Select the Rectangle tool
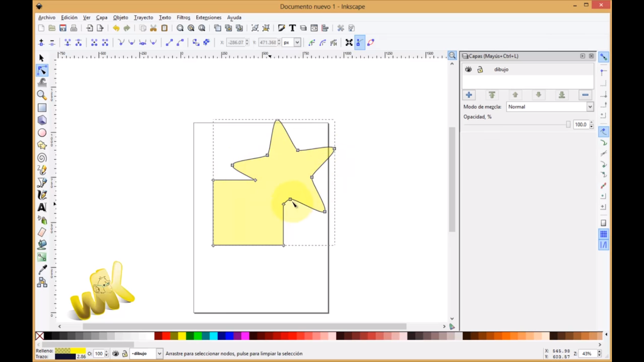 [x=41, y=107]
